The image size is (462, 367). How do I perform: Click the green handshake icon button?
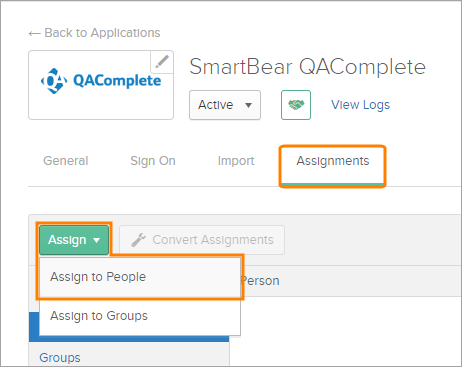(296, 105)
